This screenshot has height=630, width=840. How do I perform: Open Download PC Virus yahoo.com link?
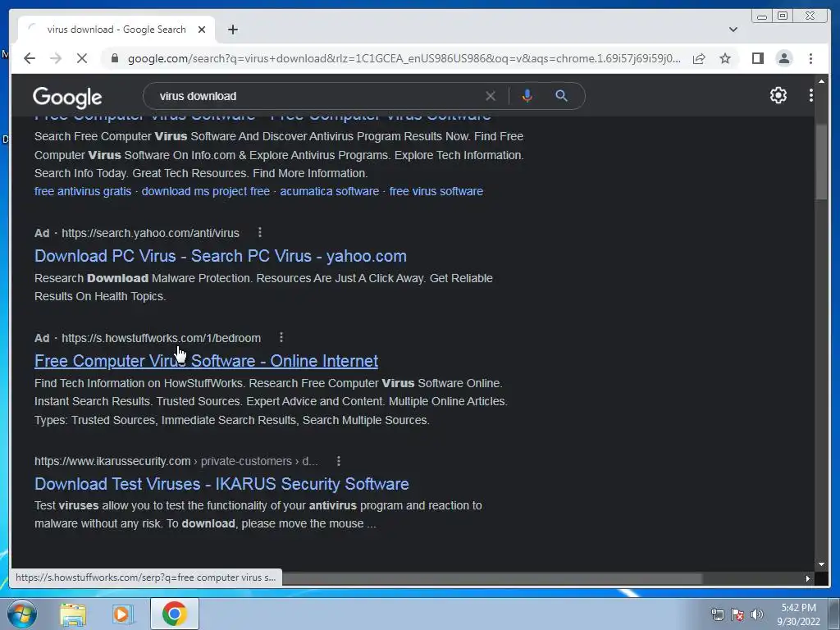tap(220, 256)
